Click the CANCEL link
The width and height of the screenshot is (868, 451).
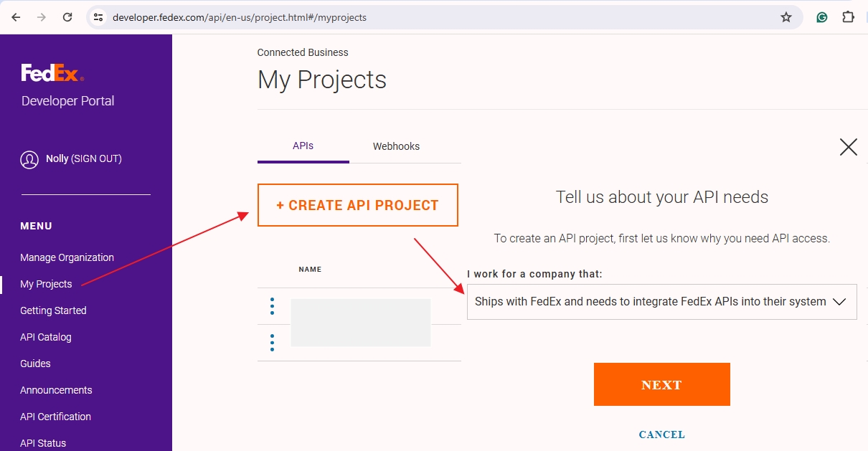point(661,435)
